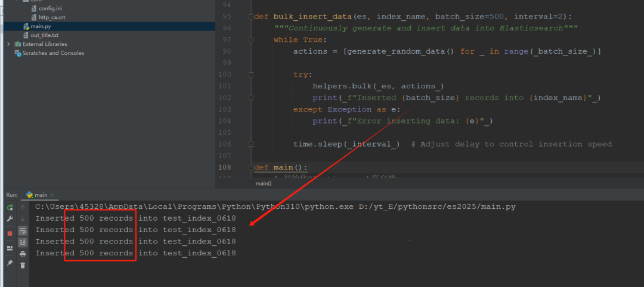
Task: Select the main tab in Run panel
Action: coord(41,195)
